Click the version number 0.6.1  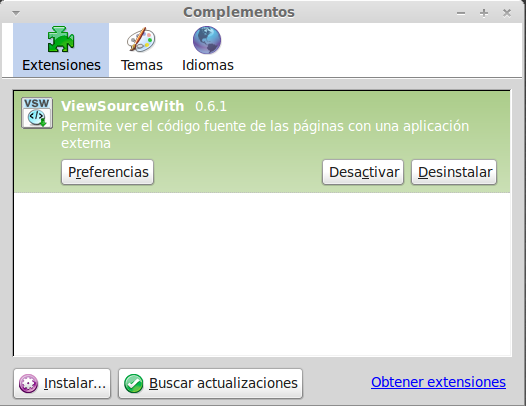coord(211,106)
